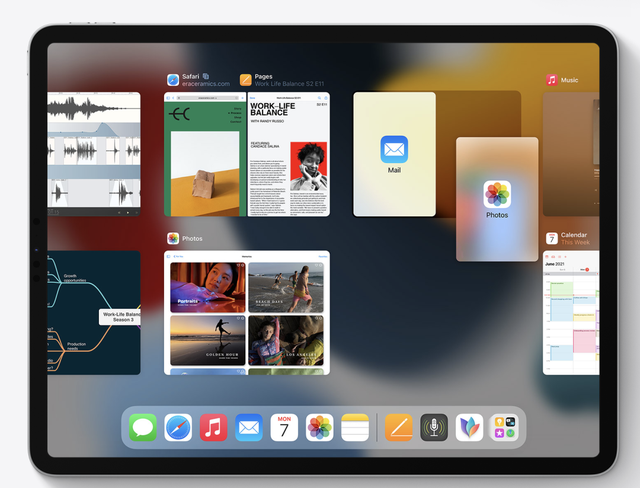This screenshot has width=640, height=488.
Task: Click the WORK-LIFE BALANCE headline in Pages
Action: click(x=272, y=109)
